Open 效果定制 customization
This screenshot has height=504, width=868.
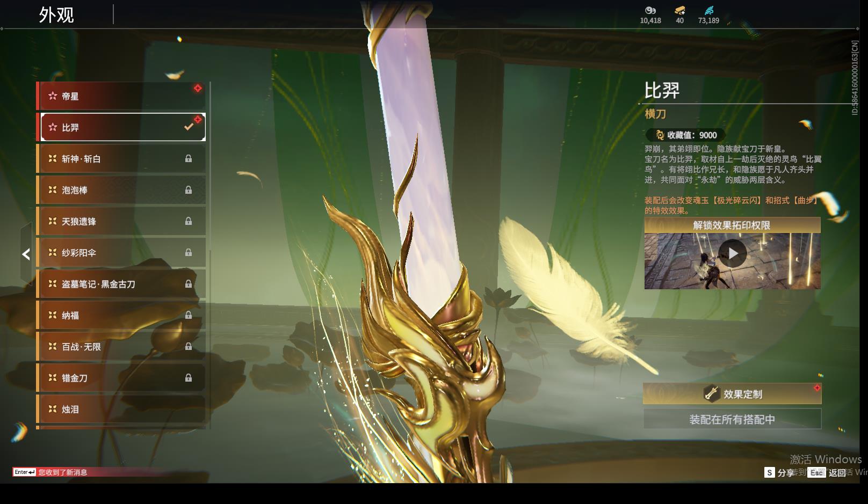[732, 394]
